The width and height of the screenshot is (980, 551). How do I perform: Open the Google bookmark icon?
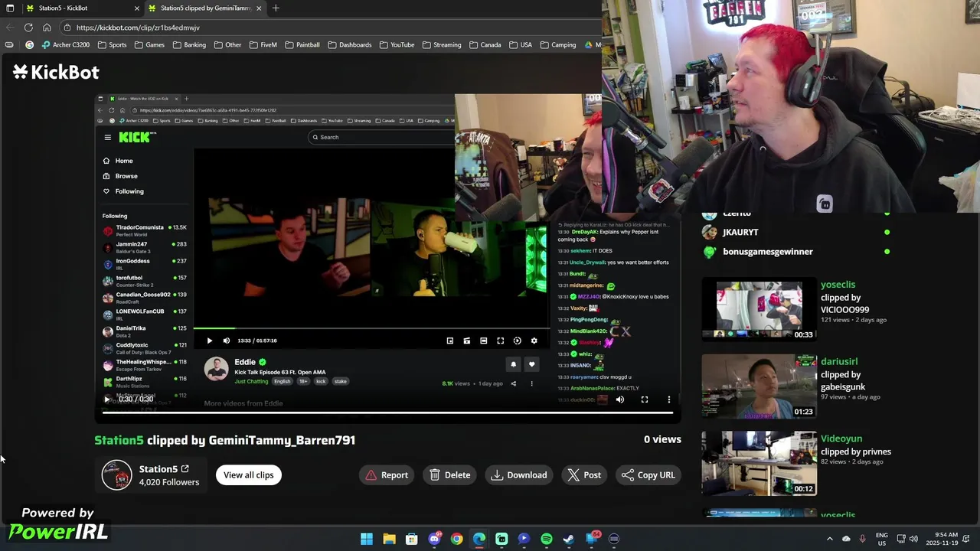[x=30, y=44]
